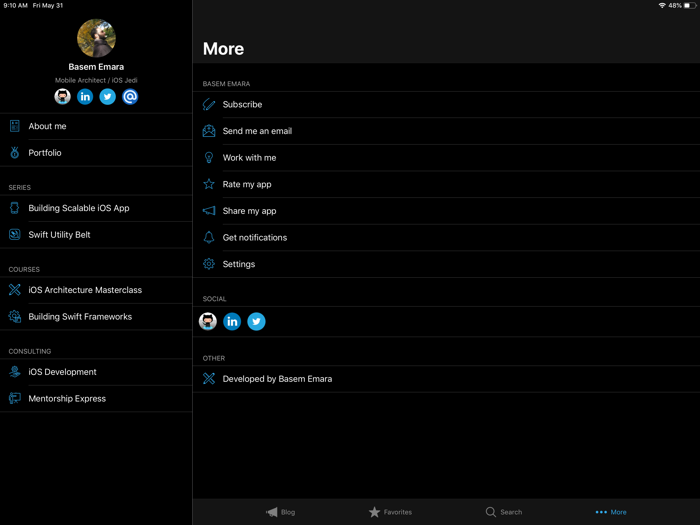700x525 pixels.
Task: Tap Work with me text
Action: [250, 158]
